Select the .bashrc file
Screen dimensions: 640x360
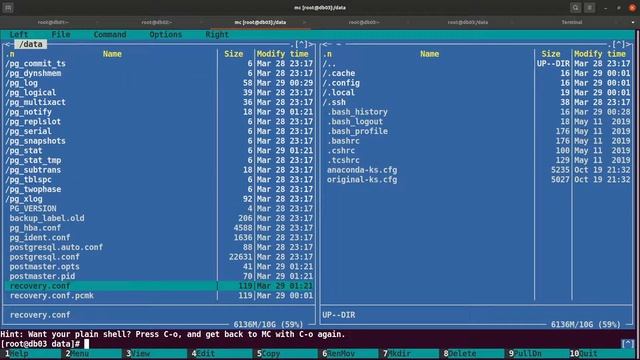477,141
